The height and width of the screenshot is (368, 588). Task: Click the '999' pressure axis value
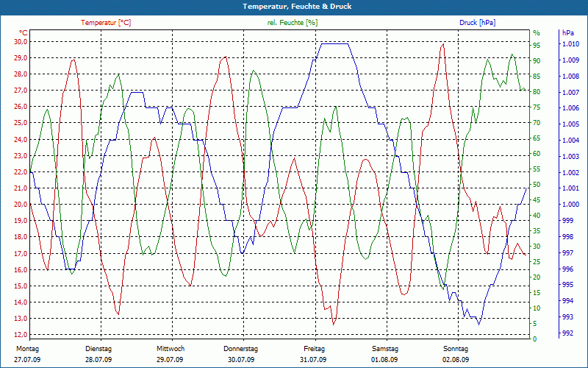point(567,221)
